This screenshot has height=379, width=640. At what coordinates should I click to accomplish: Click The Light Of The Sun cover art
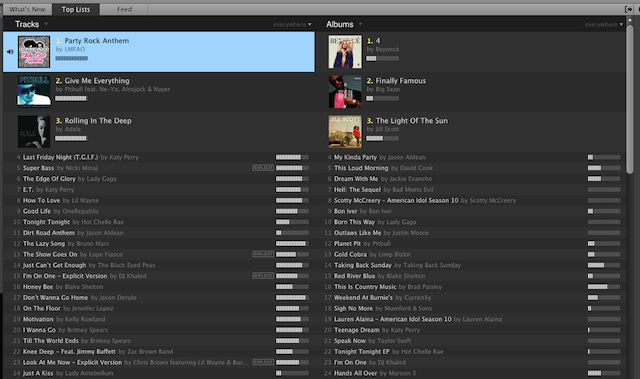point(345,131)
